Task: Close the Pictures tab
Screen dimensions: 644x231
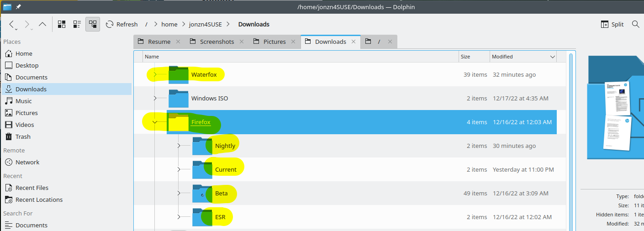Action: click(294, 42)
